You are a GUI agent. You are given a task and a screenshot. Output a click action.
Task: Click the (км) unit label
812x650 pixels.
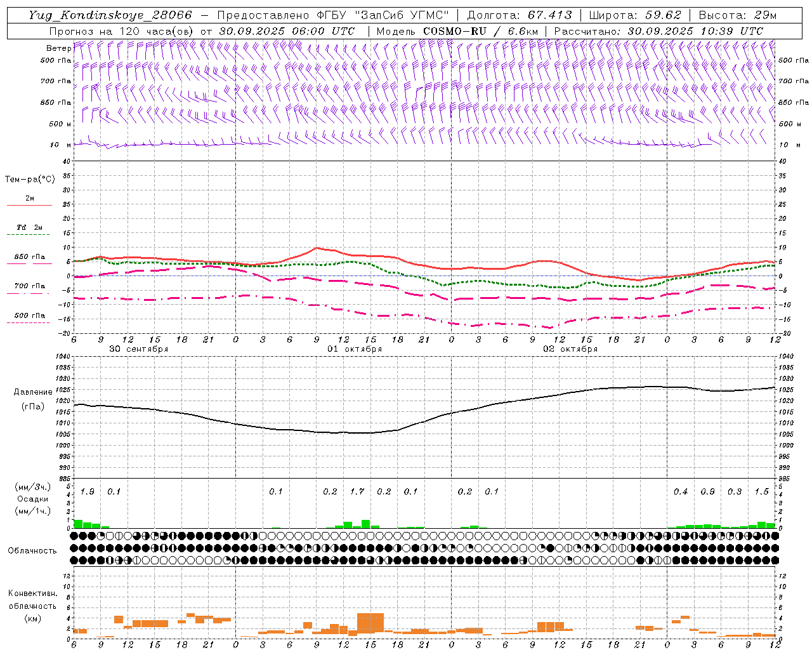(32, 618)
